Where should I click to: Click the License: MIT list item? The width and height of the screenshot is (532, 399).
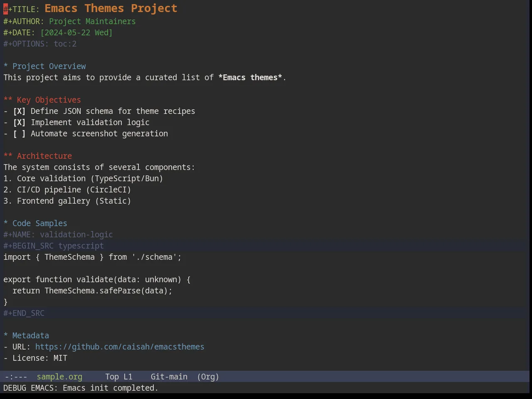coord(35,358)
